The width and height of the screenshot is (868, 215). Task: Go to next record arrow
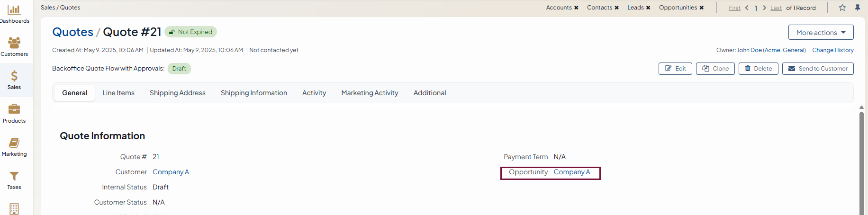point(764,8)
